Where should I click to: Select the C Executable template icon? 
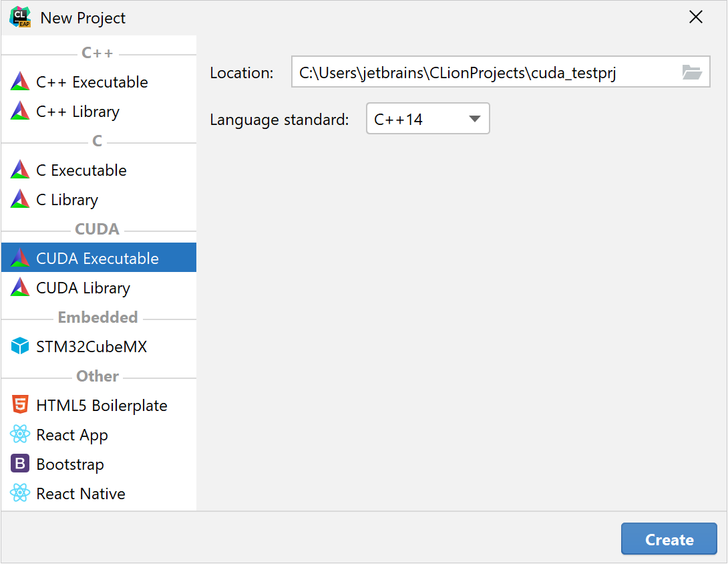coord(20,170)
